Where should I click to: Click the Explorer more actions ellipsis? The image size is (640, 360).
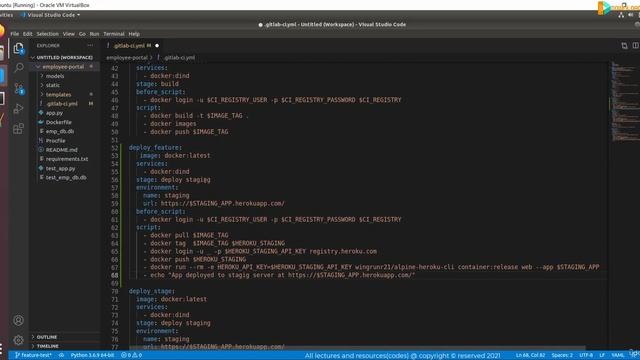90,45
